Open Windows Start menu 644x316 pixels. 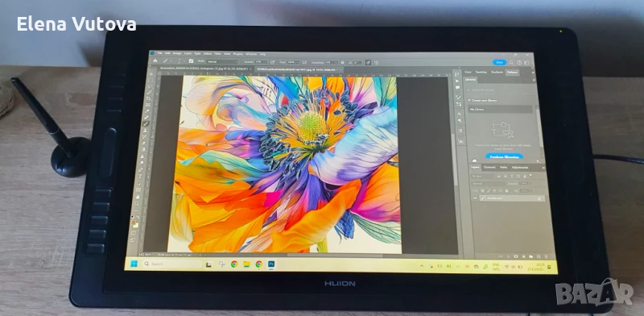pyautogui.click(x=134, y=264)
